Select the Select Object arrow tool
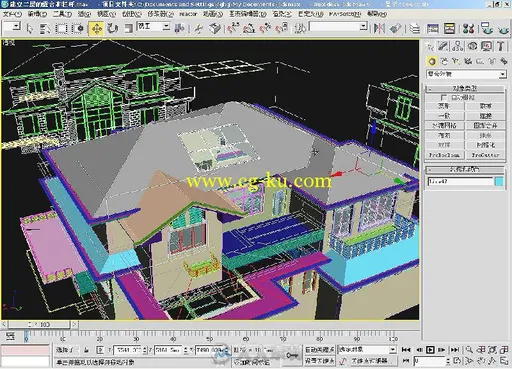This screenshot has width=512, height=369. click(x=30, y=29)
